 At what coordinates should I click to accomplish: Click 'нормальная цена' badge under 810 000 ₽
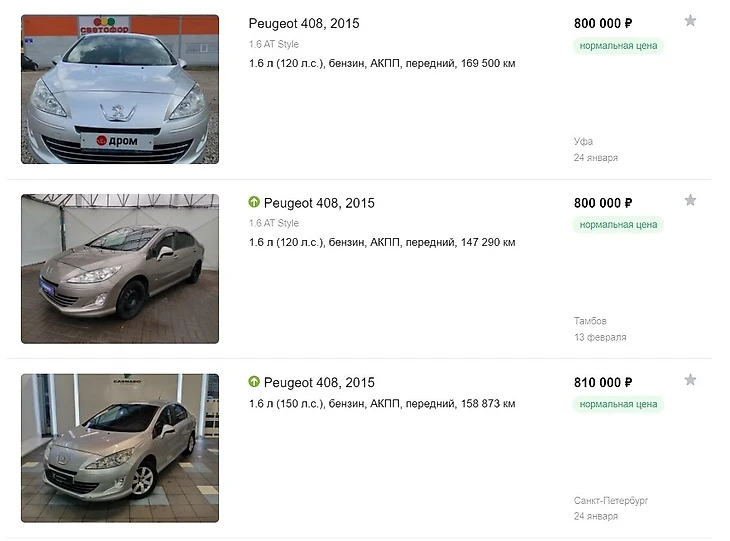[x=618, y=404]
